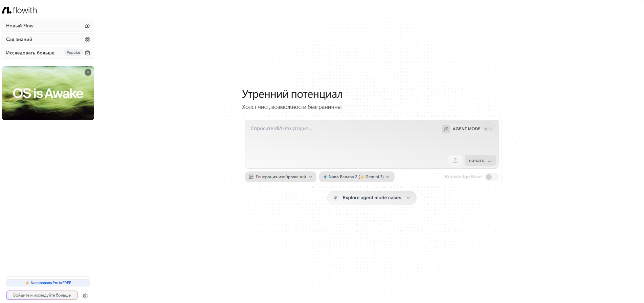
Task: Click the image generation picture icon
Action: [251, 177]
